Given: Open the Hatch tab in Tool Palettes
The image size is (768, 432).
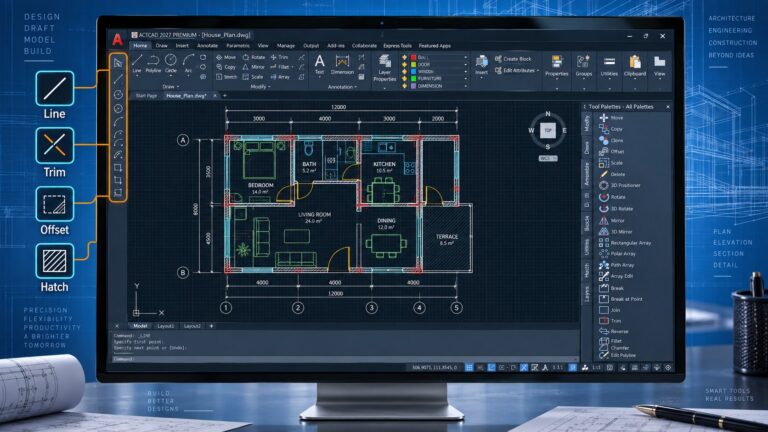Looking at the screenshot, I should tap(587, 270).
